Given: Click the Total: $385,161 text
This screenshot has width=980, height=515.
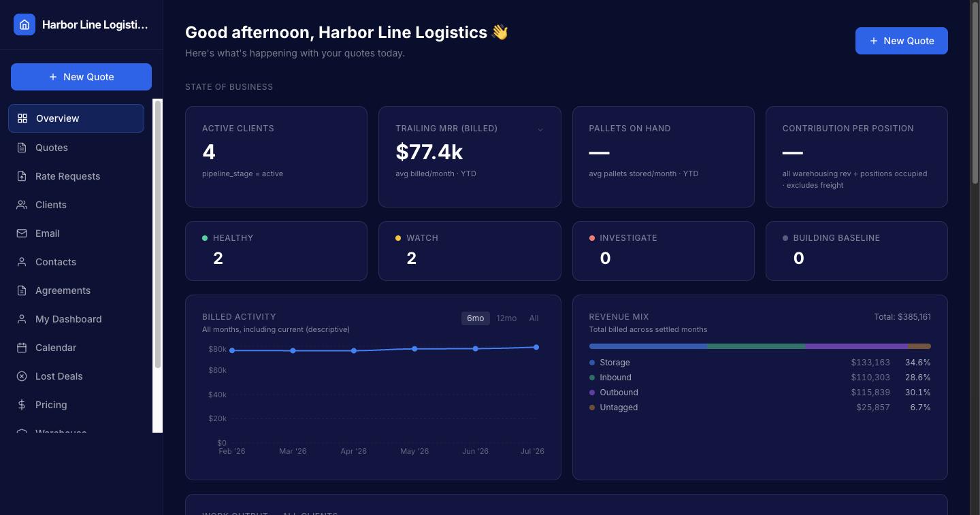Looking at the screenshot, I should pos(902,317).
